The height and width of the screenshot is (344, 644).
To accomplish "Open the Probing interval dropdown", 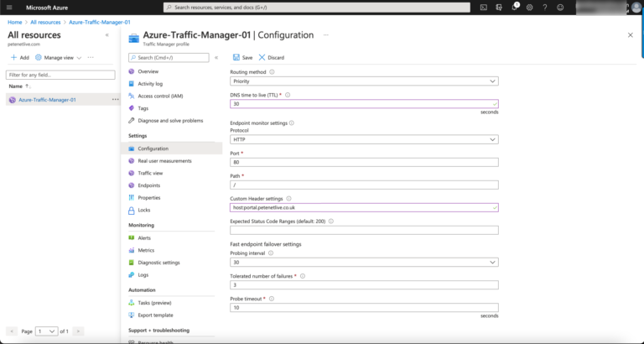I will pyautogui.click(x=364, y=263).
